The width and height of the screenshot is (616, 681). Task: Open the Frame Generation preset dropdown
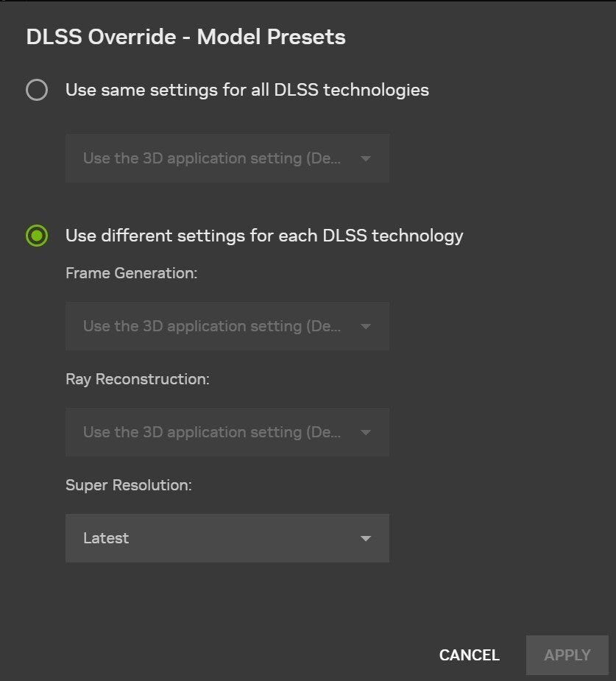tap(227, 326)
